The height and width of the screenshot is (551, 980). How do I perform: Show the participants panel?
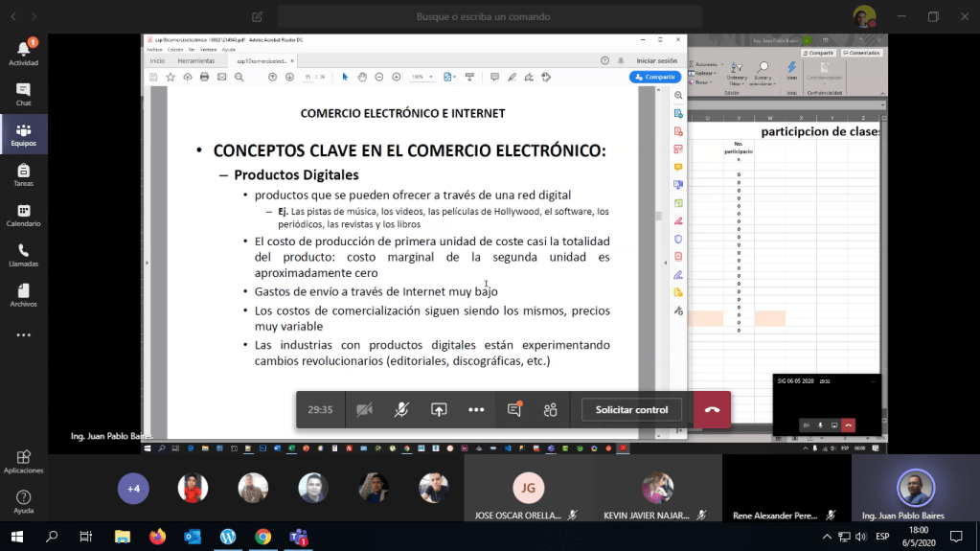pos(551,410)
